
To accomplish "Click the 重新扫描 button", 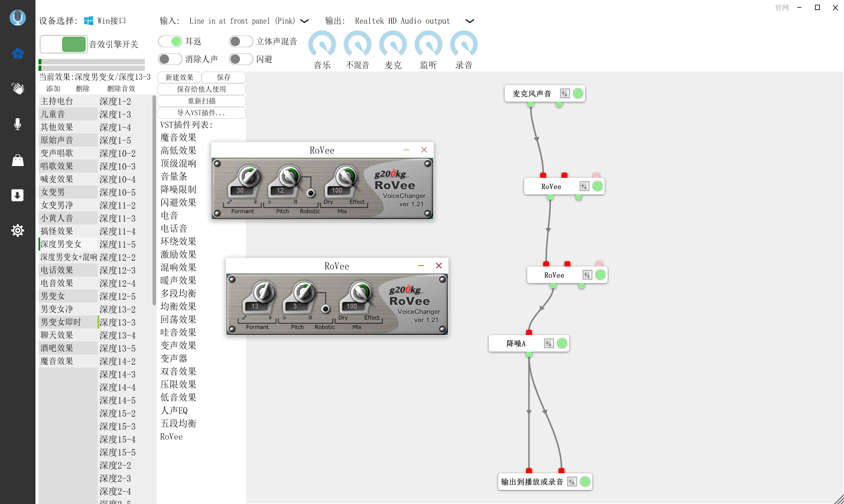I will pyautogui.click(x=202, y=101).
